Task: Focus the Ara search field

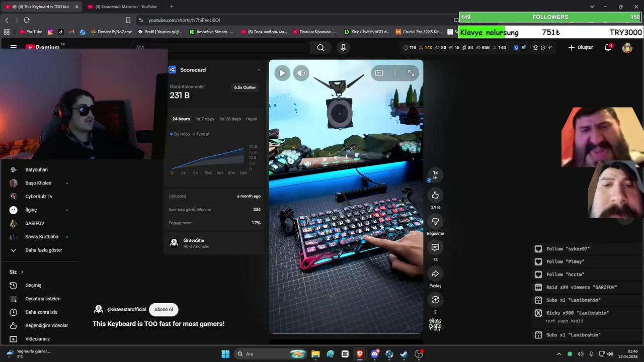Action: [221, 47]
